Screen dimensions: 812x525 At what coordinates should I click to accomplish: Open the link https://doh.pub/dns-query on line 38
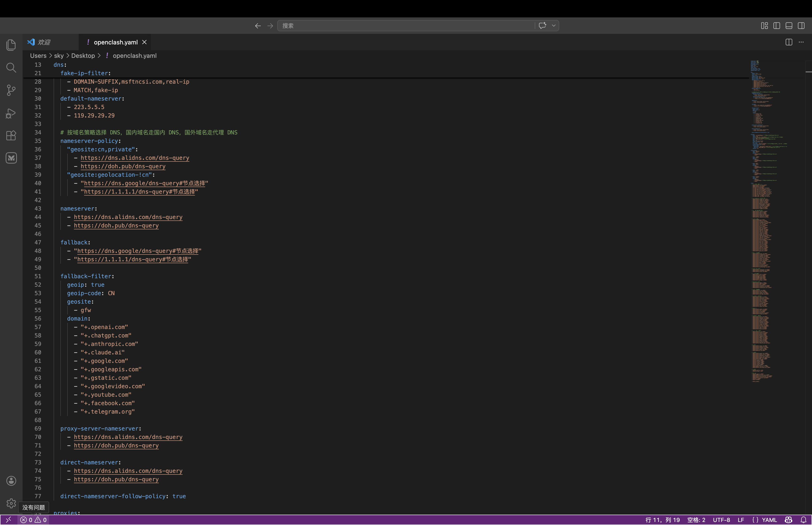tap(123, 166)
